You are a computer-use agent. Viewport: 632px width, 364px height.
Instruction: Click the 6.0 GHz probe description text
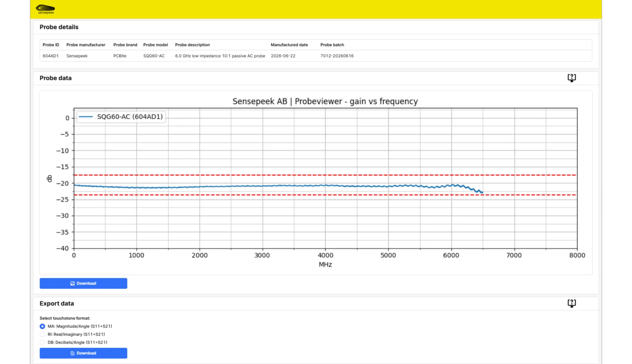220,56
